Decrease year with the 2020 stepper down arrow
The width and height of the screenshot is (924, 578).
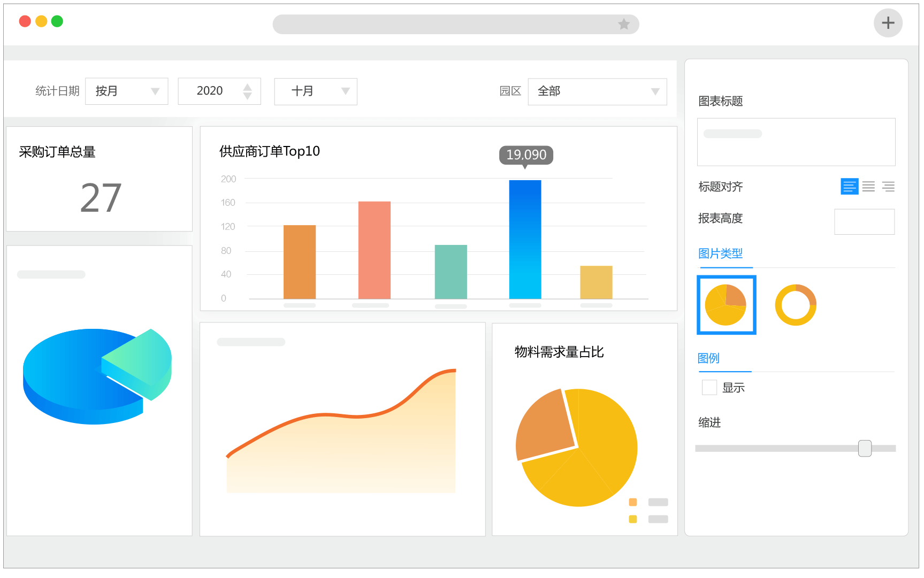[247, 96]
